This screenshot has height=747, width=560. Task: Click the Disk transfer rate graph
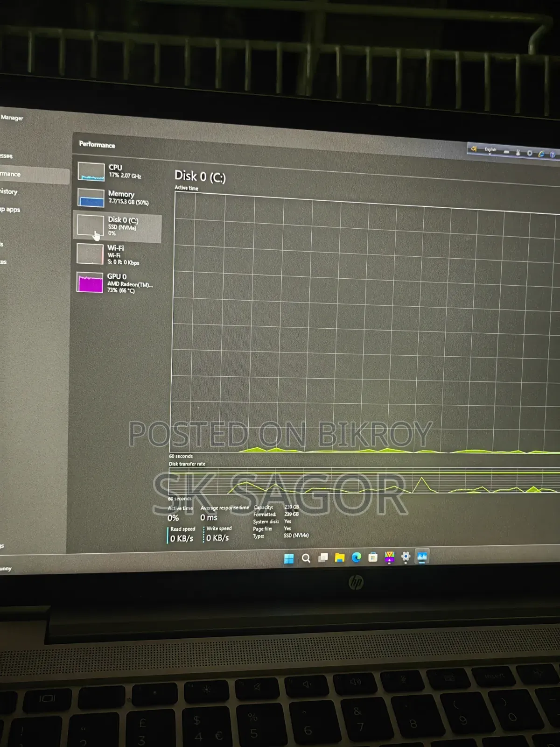pos(364,481)
